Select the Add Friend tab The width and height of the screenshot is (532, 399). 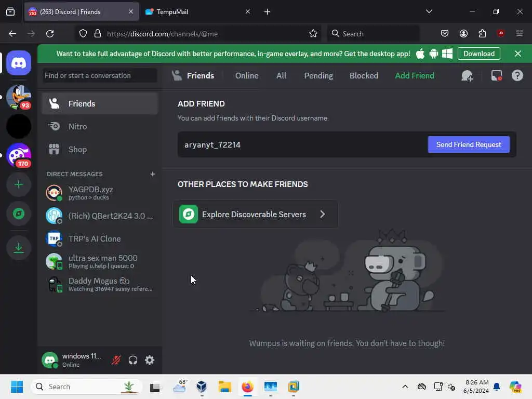[414, 76]
